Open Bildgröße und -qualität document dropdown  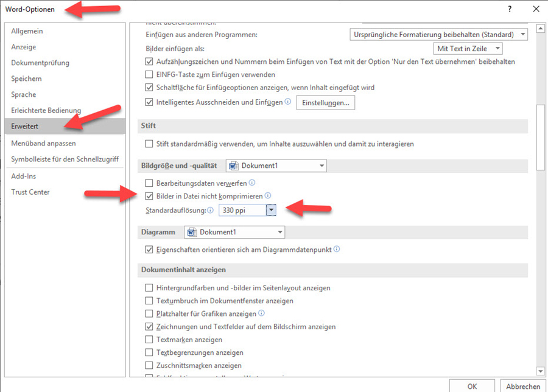pyautogui.click(x=276, y=166)
